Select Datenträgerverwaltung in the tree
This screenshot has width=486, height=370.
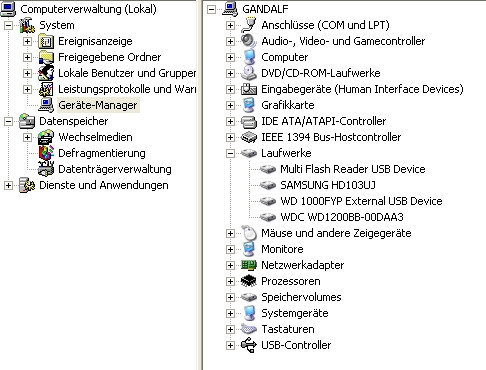(x=115, y=169)
